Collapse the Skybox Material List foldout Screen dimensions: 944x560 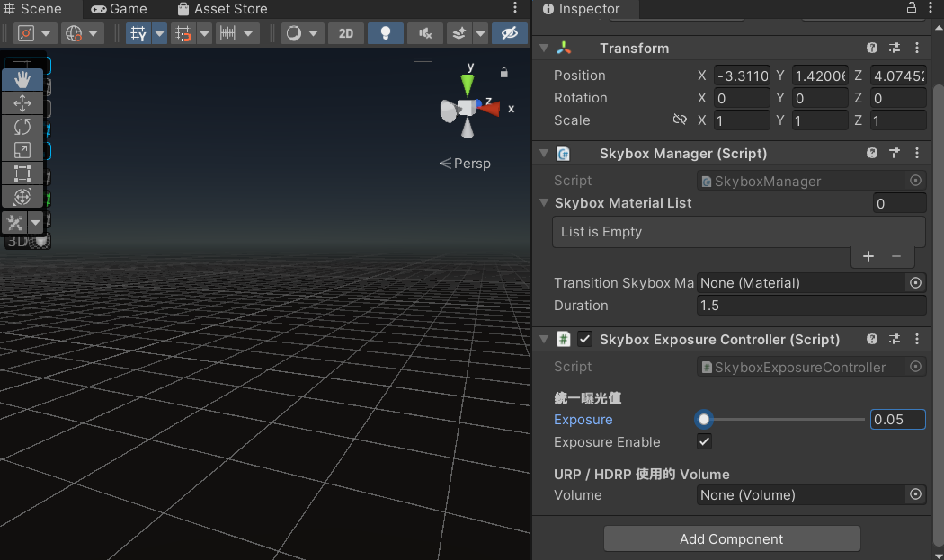[x=545, y=203]
